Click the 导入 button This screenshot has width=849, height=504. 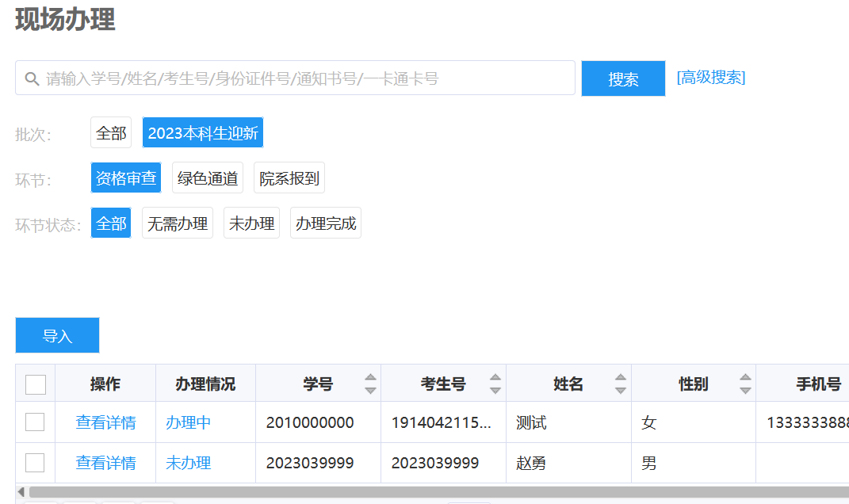click(x=57, y=336)
